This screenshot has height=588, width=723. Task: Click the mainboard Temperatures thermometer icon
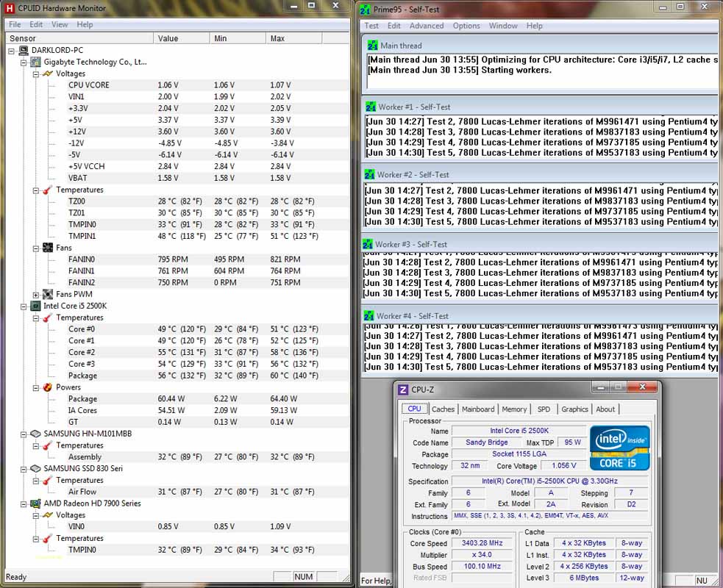pyautogui.click(x=48, y=190)
